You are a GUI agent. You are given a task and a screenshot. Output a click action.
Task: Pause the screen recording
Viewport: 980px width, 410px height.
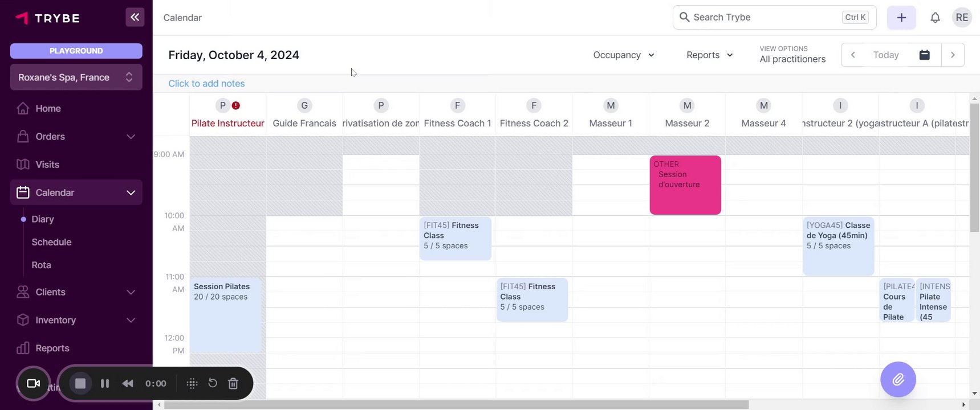click(x=105, y=383)
